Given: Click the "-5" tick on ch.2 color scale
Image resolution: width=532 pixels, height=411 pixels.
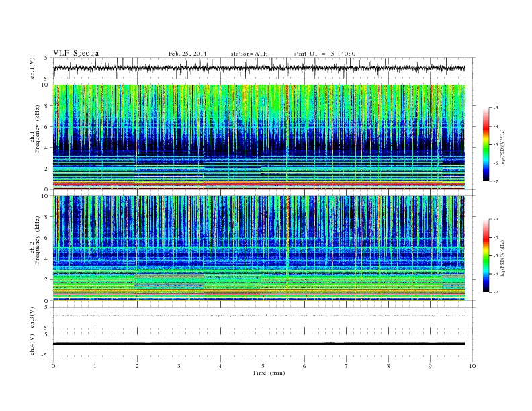Looking at the screenshot, I should coord(496,256).
